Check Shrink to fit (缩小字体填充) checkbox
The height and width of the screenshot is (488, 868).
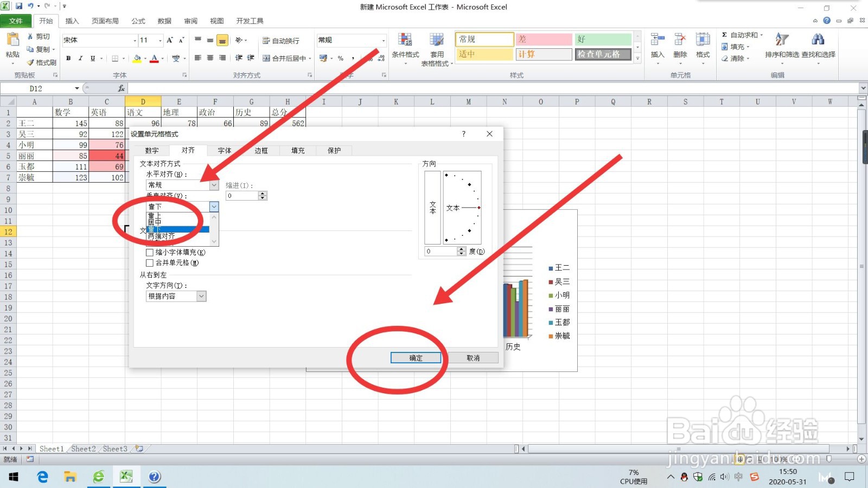click(150, 252)
